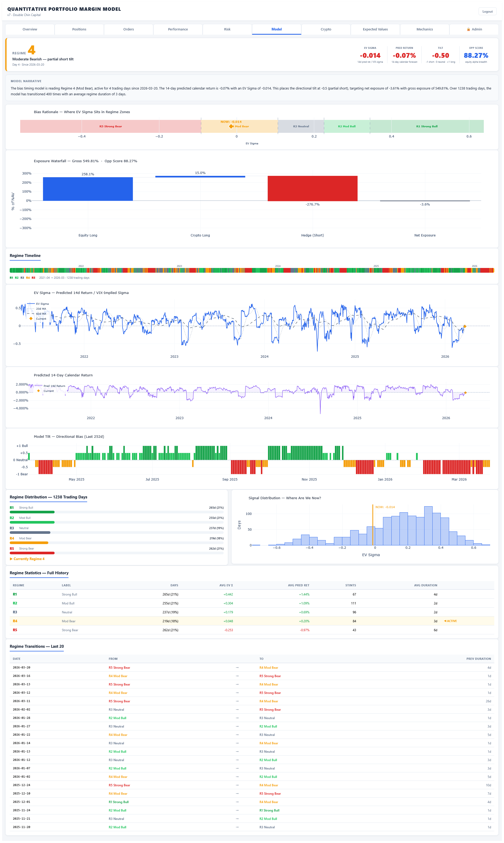Open the Overview tab
This screenshot has width=504, height=843.
pos(30,29)
